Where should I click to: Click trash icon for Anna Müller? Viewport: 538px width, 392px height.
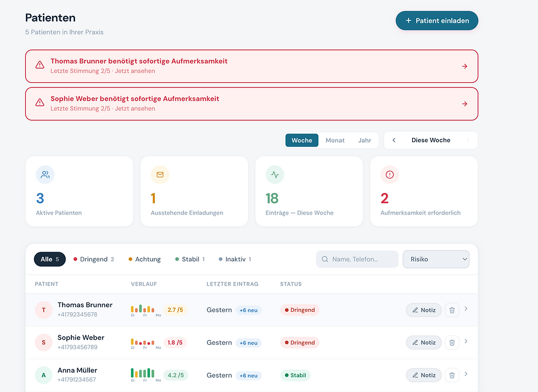[x=452, y=375]
